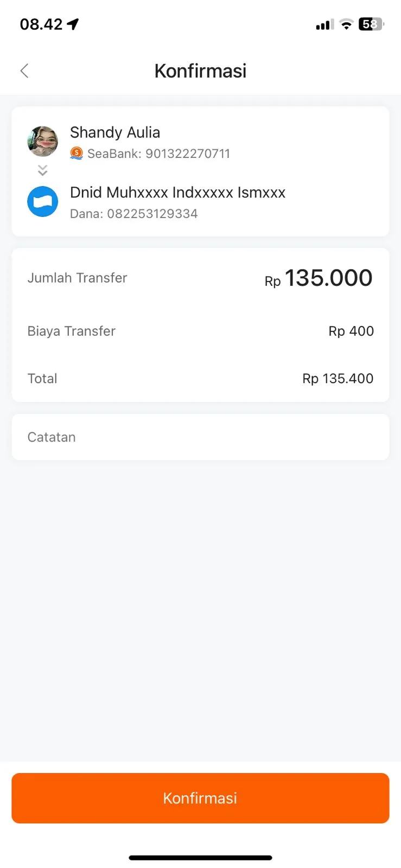
Task: Tap the Wi-Fi status icon
Action: click(x=346, y=24)
